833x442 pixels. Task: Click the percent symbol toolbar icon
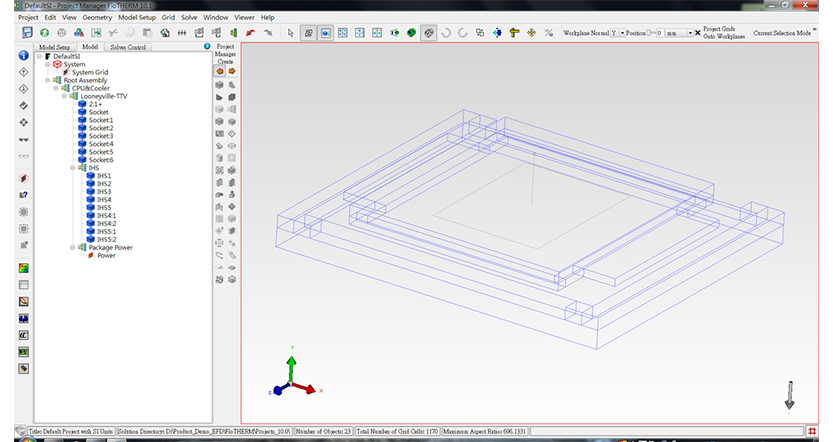[549, 33]
